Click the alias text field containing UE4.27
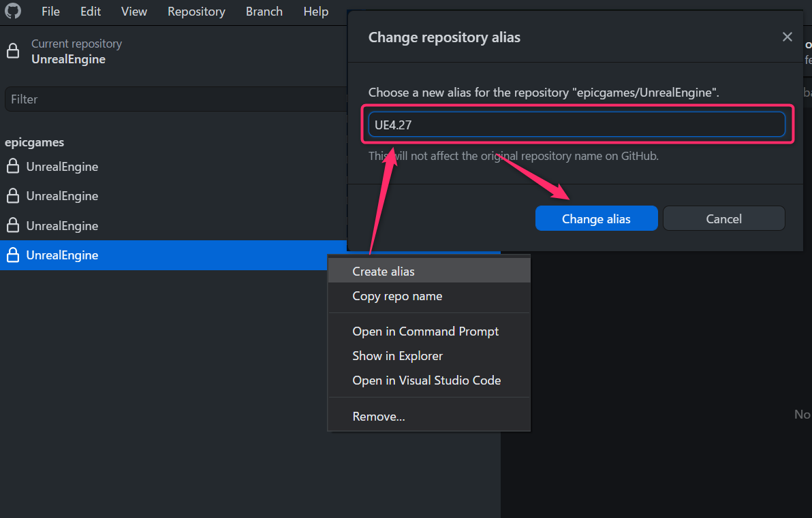Image resolution: width=812 pixels, height=518 pixels. [x=576, y=125]
